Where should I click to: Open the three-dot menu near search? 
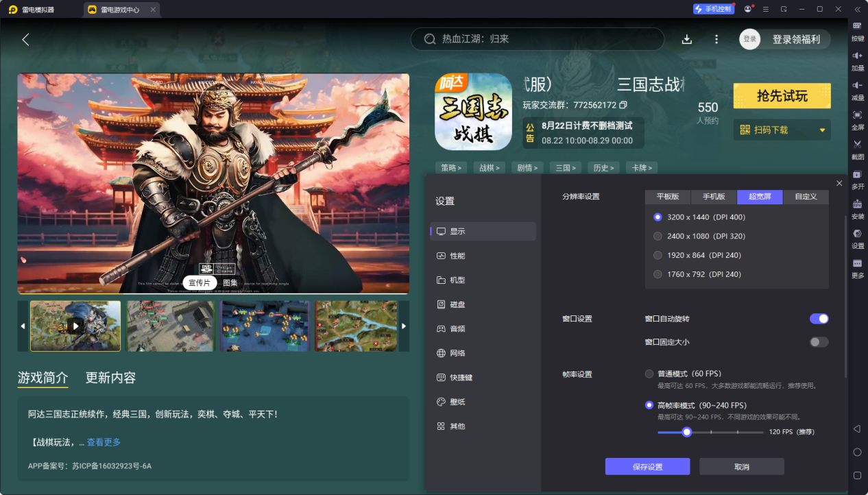(716, 39)
